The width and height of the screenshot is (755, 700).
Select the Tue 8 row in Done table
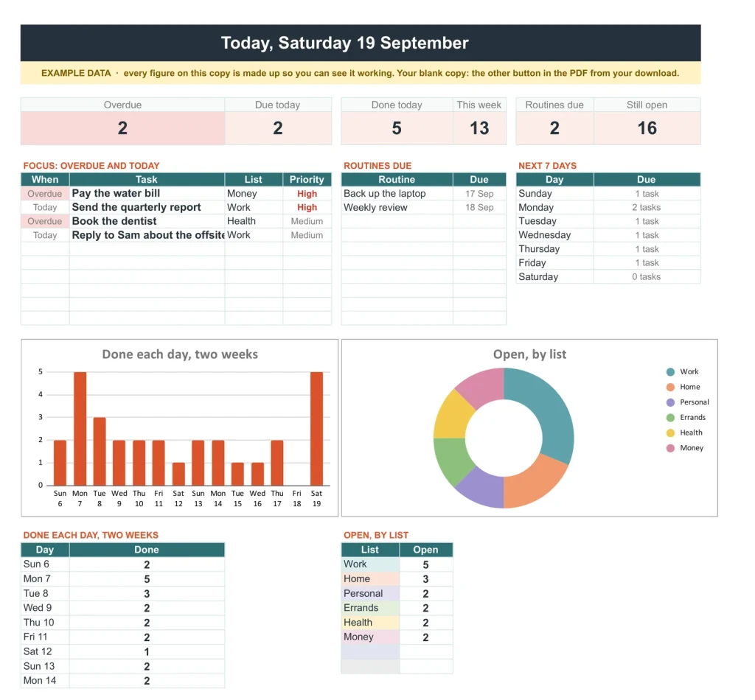(123, 594)
